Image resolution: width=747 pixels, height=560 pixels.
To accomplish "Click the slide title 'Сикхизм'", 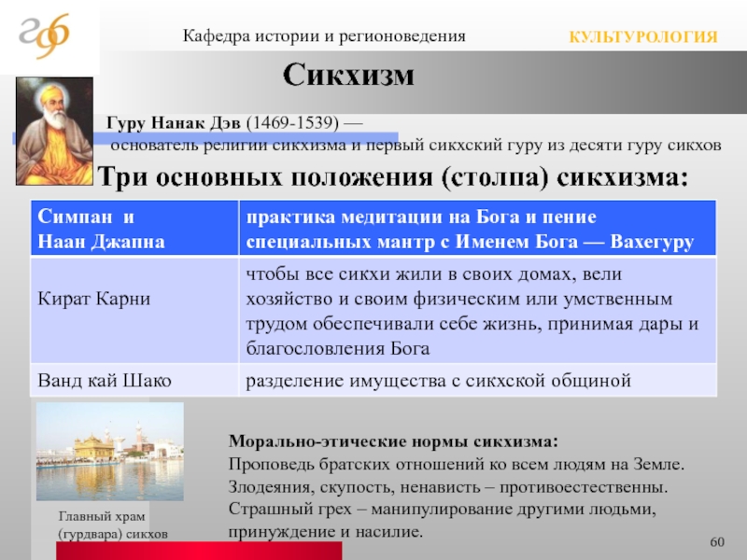I will pyautogui.click(x=348, y=75).
